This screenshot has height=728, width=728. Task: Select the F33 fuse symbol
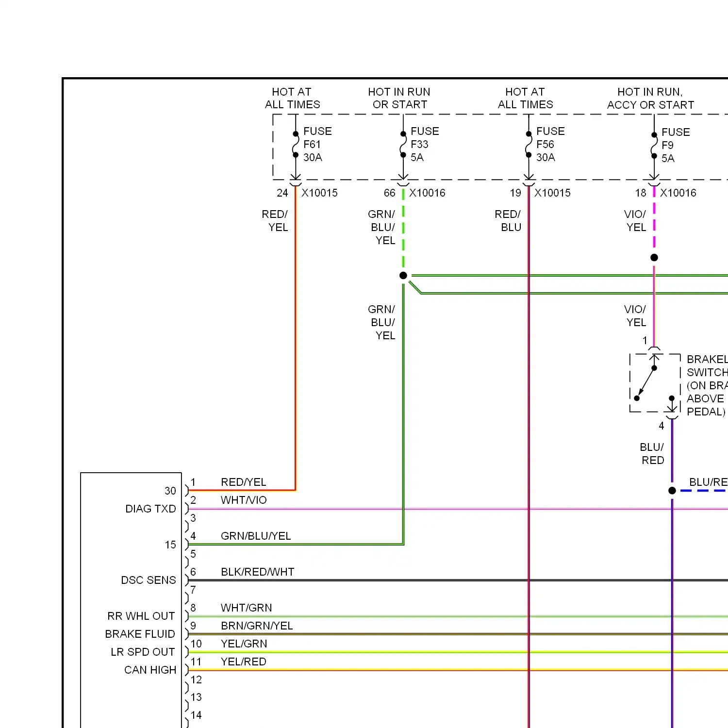pyautogui.click(x=403, y=144)
